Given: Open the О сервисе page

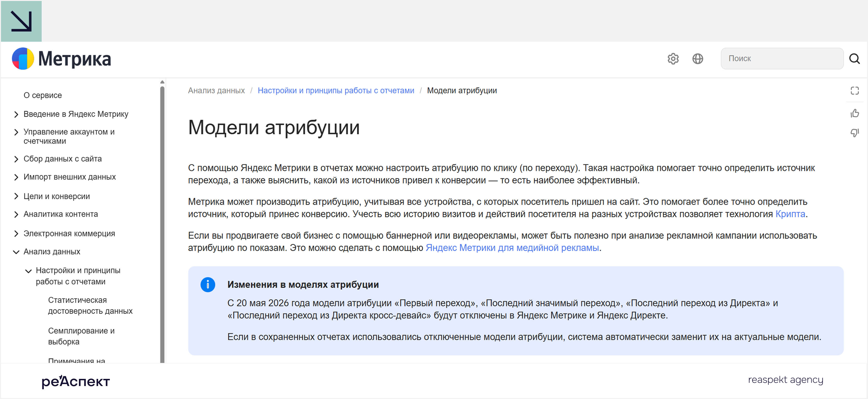Looking at the screenshot, I should (42, 95).
